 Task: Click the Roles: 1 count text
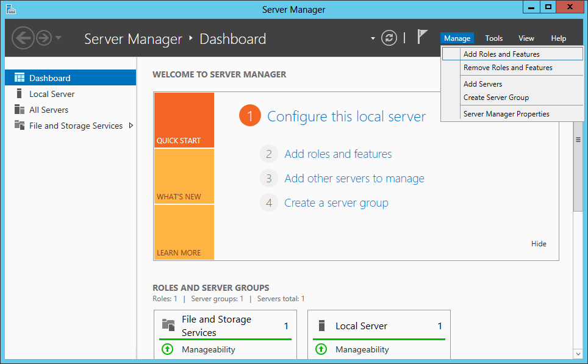pos(165,299)
